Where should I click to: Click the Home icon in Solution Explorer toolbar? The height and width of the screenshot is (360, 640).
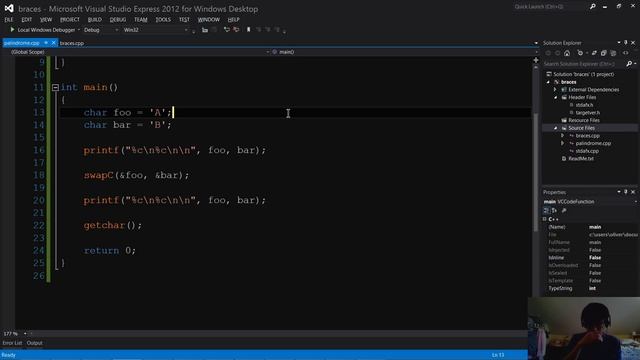point(567,53)
